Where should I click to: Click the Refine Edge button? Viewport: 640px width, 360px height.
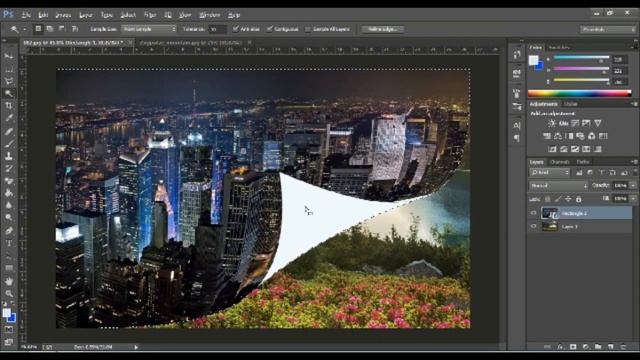point(383,29)
